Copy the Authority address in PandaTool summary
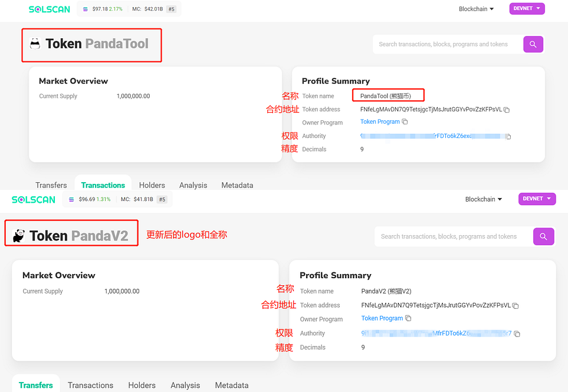This screenshot has height=392, width=568. [508, 136]
